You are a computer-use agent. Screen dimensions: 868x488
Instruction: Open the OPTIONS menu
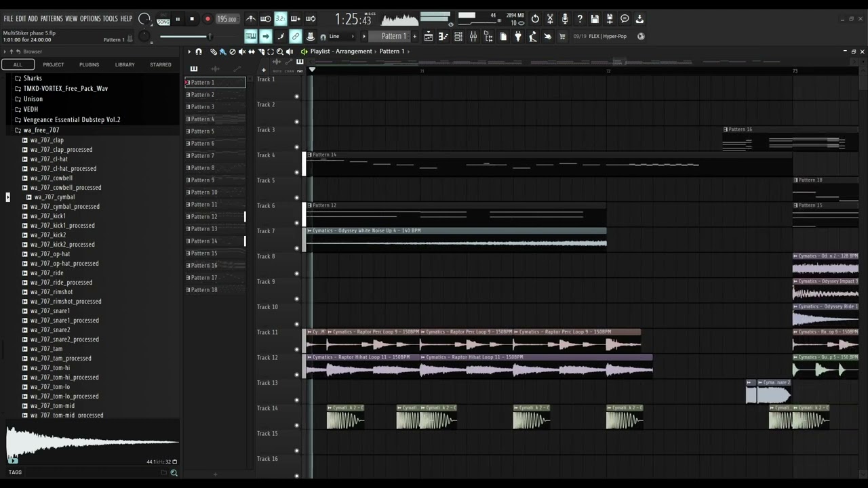[90, 18]
